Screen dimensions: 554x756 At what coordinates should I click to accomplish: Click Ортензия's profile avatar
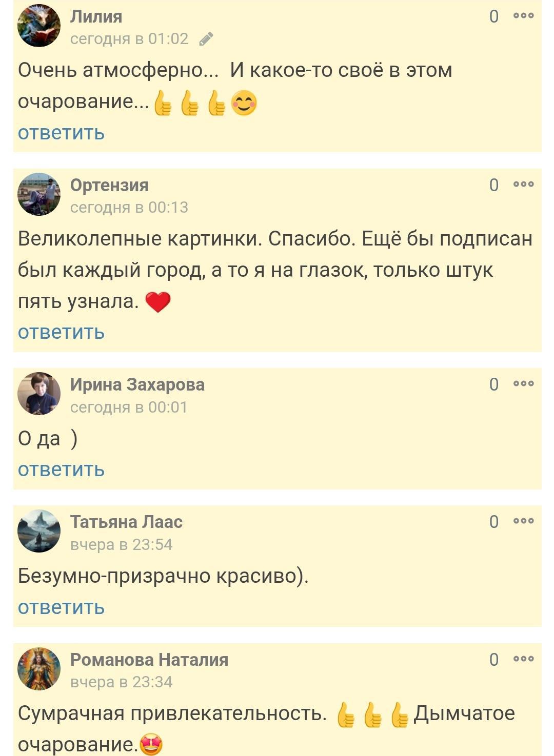click(39, 194)
